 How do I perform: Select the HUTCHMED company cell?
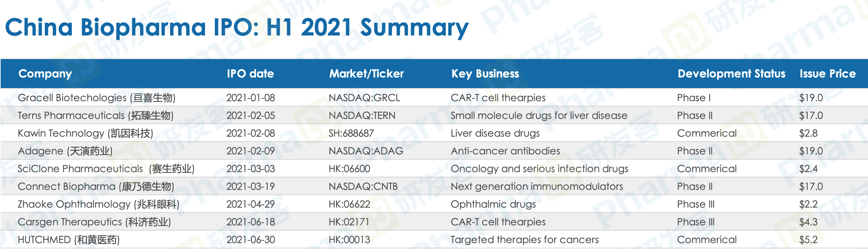pos(69,240)
